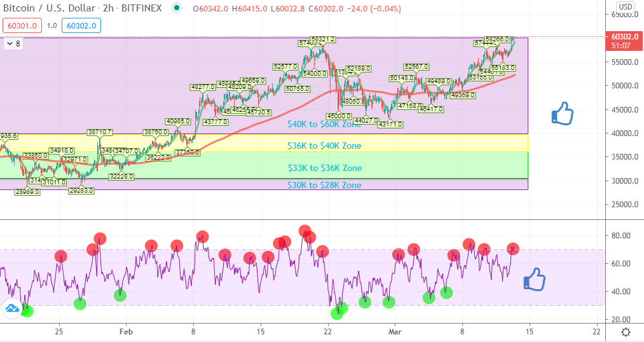This screenshot has height=342, width=644.
Task: Click the 2h interval in chart title
Action: pos(108,8)
